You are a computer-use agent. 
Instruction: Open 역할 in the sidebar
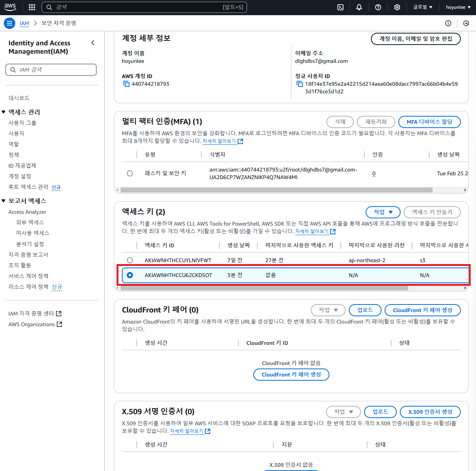[14, 144]
